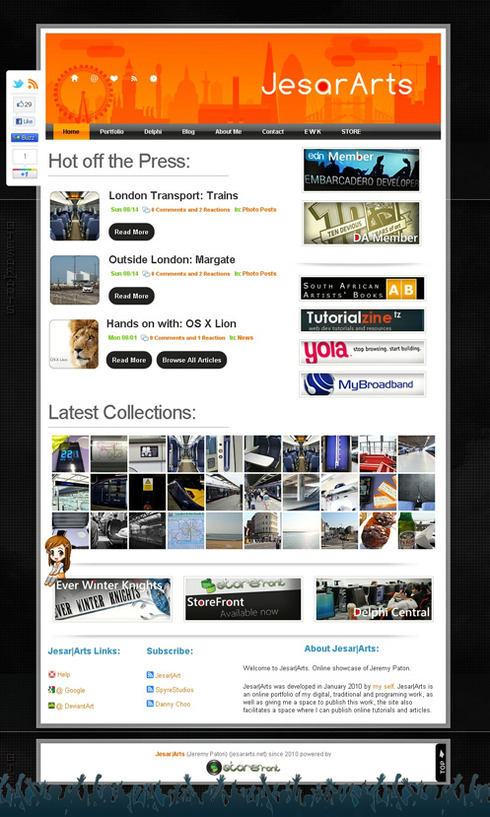Screen dimensions: 490x817
Task: Click the gear icon in banner
Action: click(153, 78)
